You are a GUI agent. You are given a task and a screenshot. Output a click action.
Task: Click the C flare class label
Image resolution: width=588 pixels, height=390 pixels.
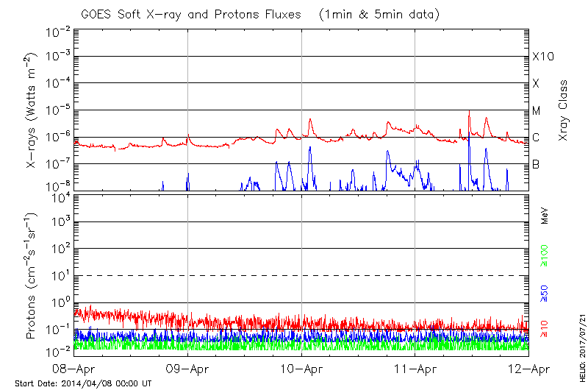coord(536,138)
